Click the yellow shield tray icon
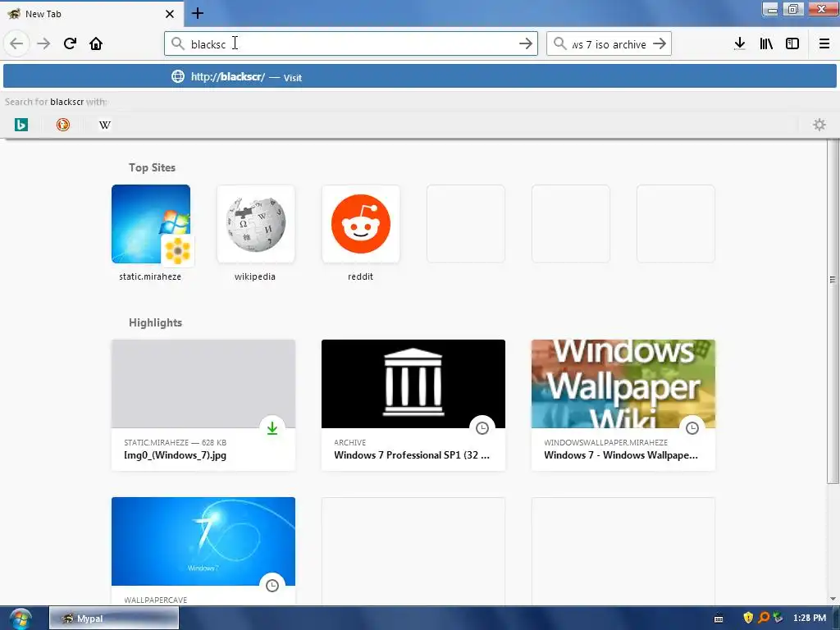840x630 pixels. (748, 618)
